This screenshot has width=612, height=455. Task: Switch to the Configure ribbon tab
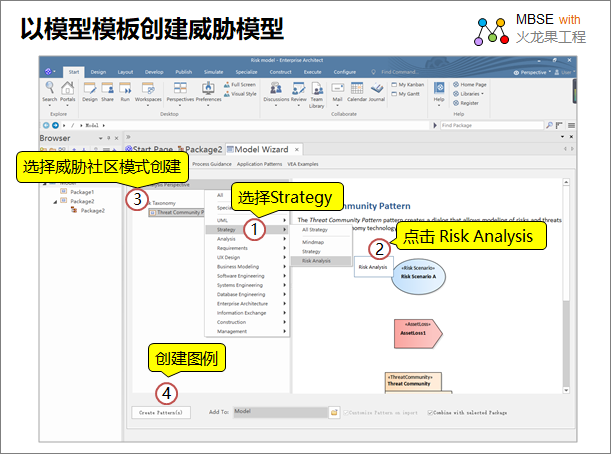click(x=345, y=72)
